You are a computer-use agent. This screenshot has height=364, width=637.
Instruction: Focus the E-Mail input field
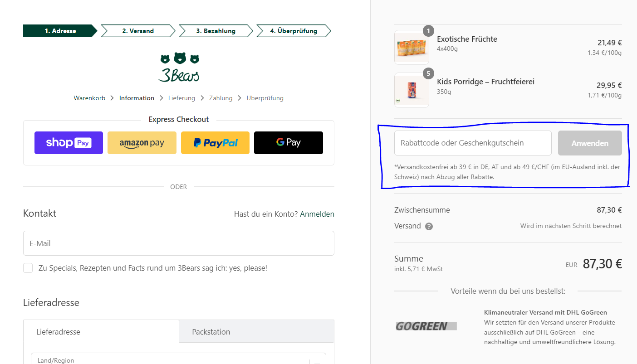point(179,243)
